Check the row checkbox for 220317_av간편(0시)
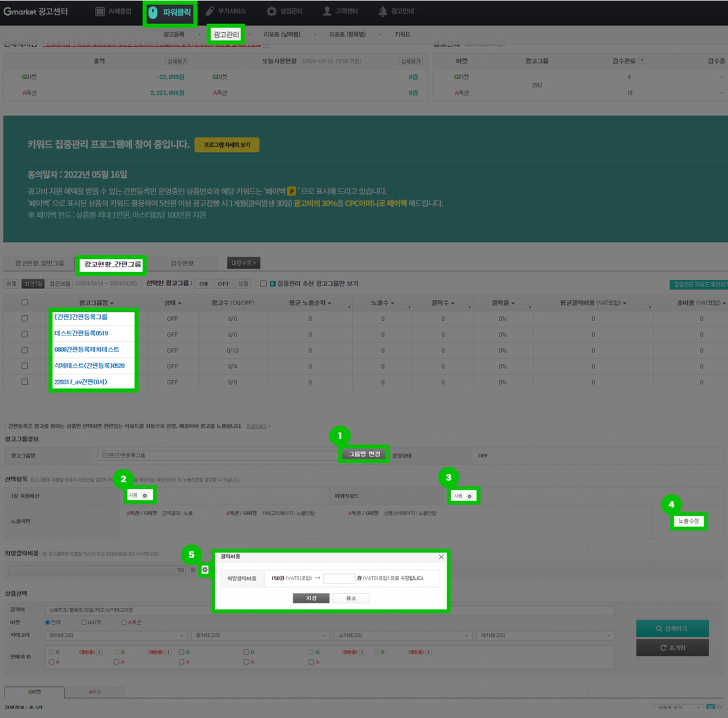Screen dimensions: 728x718 [x=25, y=382]
